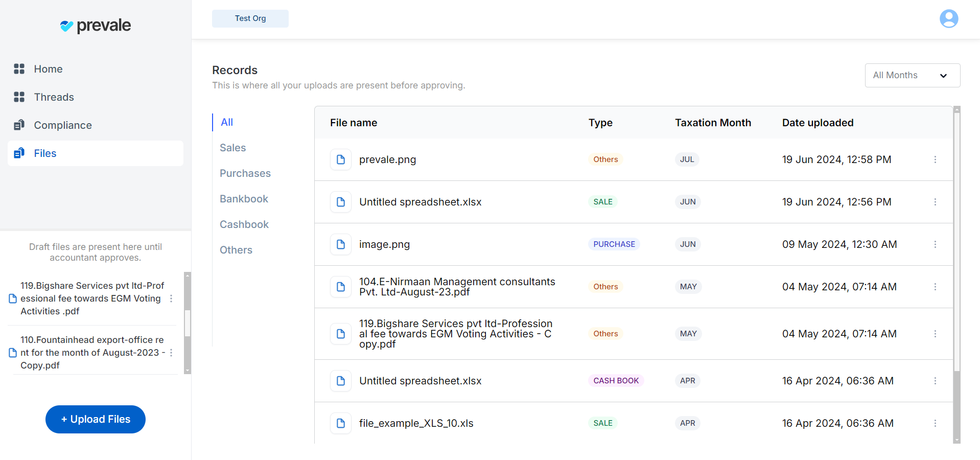Switch to the Purchases records tab
The width and height of the screenshot is (980, 460).
tap(245, 173)
